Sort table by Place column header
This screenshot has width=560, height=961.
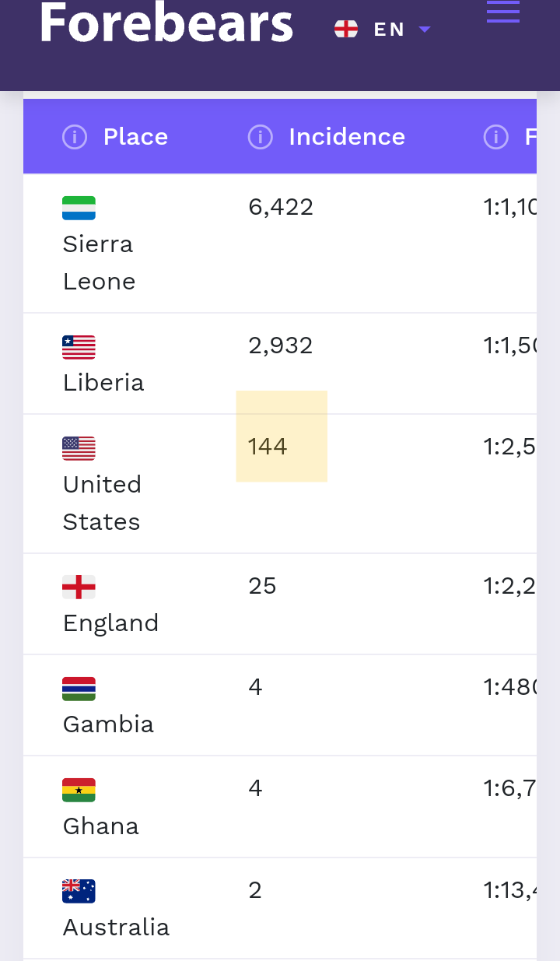pyautogui.click(x=135, y=137)
